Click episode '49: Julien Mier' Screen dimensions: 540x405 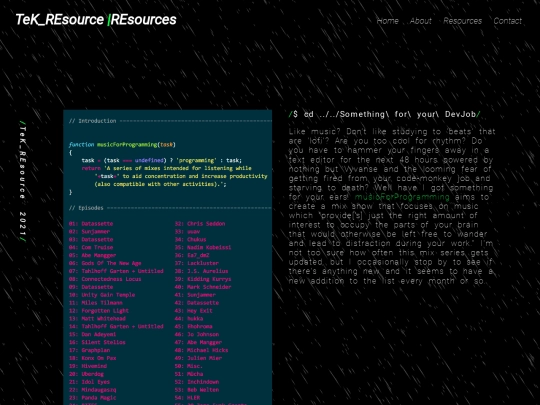198,359
